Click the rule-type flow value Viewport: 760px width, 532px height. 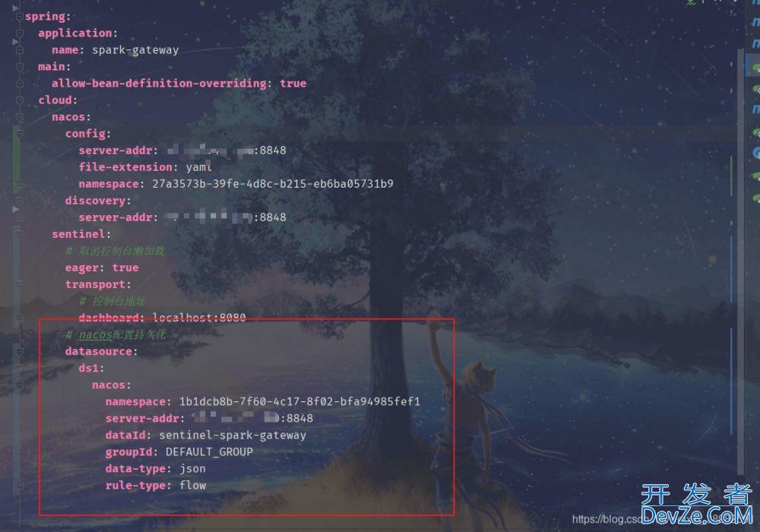[x=193, y=486]
